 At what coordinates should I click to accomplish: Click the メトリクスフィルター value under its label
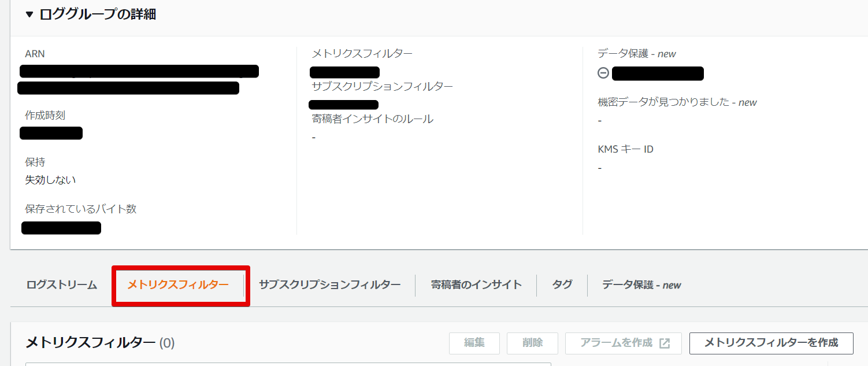pos(344,72)
